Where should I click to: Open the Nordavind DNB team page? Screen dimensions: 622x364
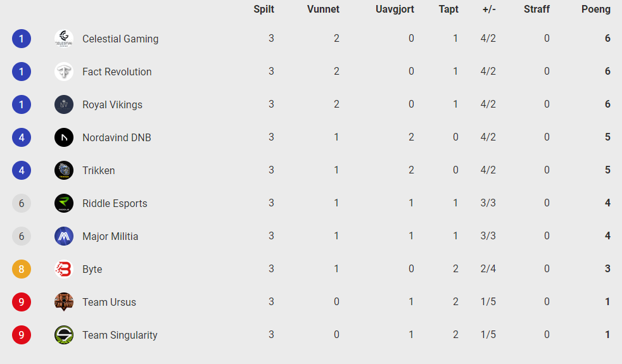pyautogui.click(x=117, y=137)
